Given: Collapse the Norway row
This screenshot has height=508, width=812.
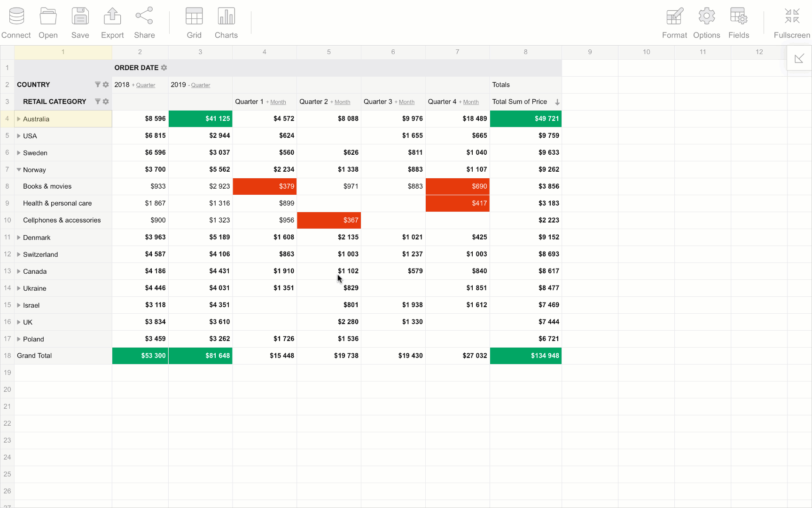Looking at the screenshot, I should [x=19, y=170].
